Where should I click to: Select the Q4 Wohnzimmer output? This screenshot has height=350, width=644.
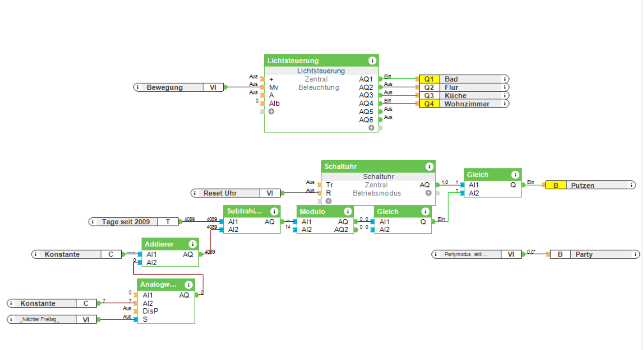(464, 104)
